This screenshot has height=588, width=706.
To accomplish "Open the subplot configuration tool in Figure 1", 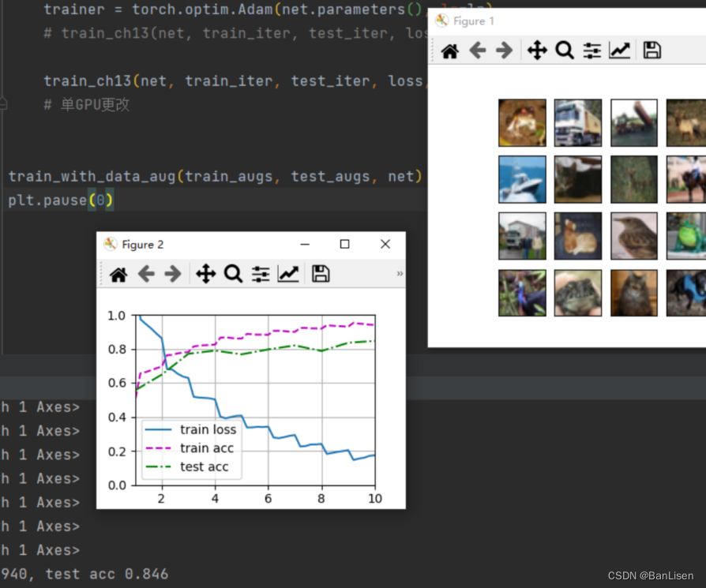I will tap(592, 49).
